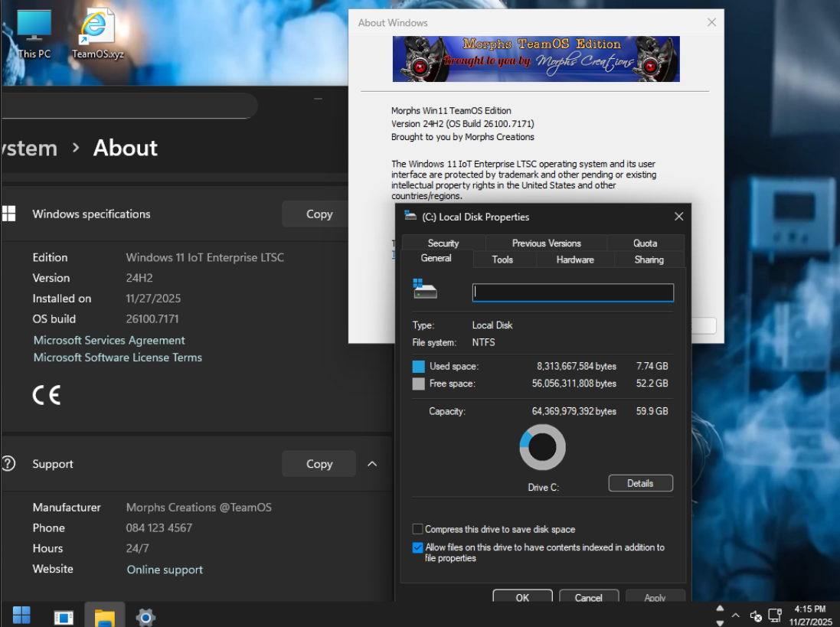
Task: Click the network icon in system tray
Action: click(x=775, y=616)
